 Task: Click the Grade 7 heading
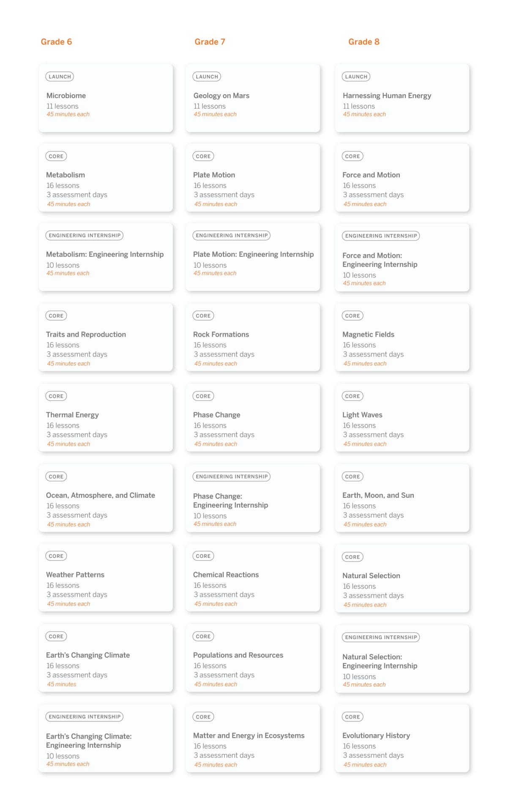coord(210,42)
